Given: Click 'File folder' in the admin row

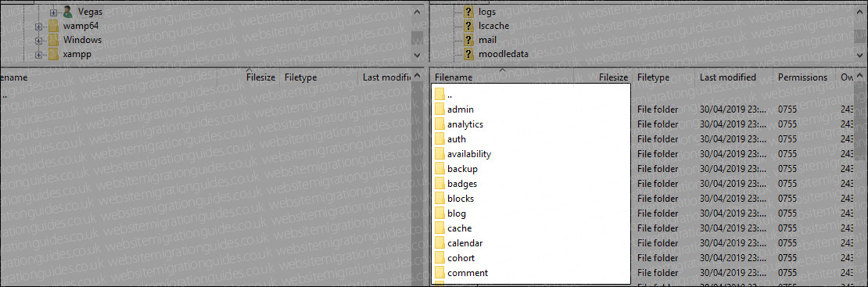Looking at the screenshot, I should point(657,109).
